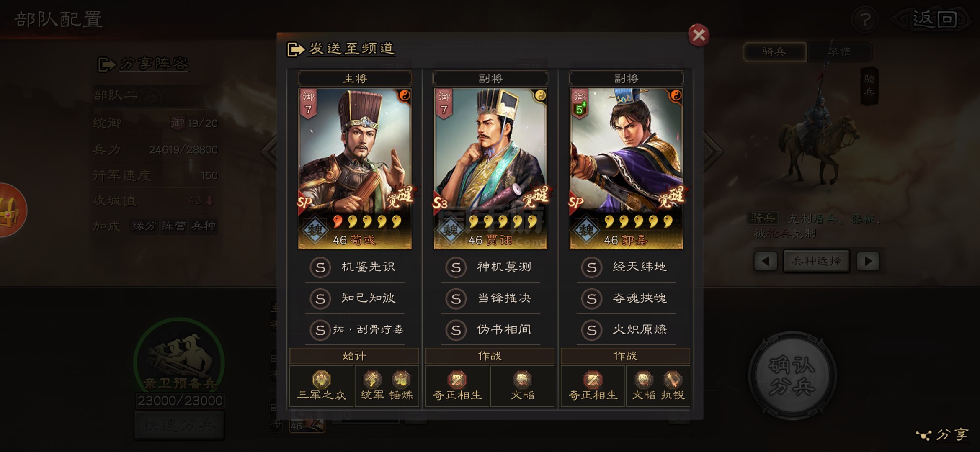The image size is (980, 452).
Task: Select the 郭嘉 general card
Action: point(626,169)
